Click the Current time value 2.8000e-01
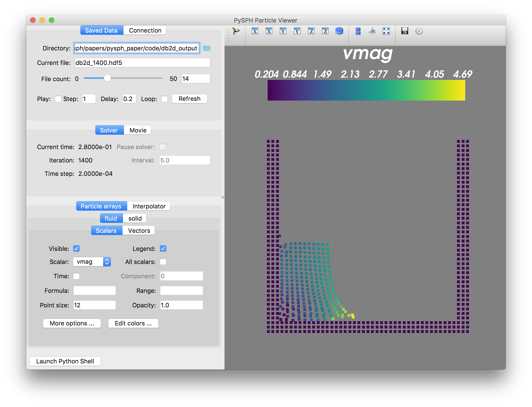This screenshot has width=532, height=407. (x=95, y=147)
